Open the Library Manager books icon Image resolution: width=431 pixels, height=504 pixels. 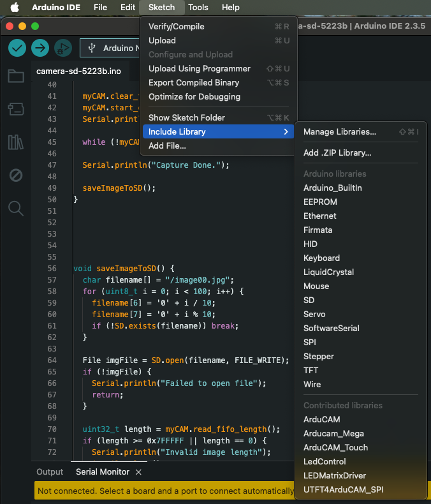[x=16, y=142]
